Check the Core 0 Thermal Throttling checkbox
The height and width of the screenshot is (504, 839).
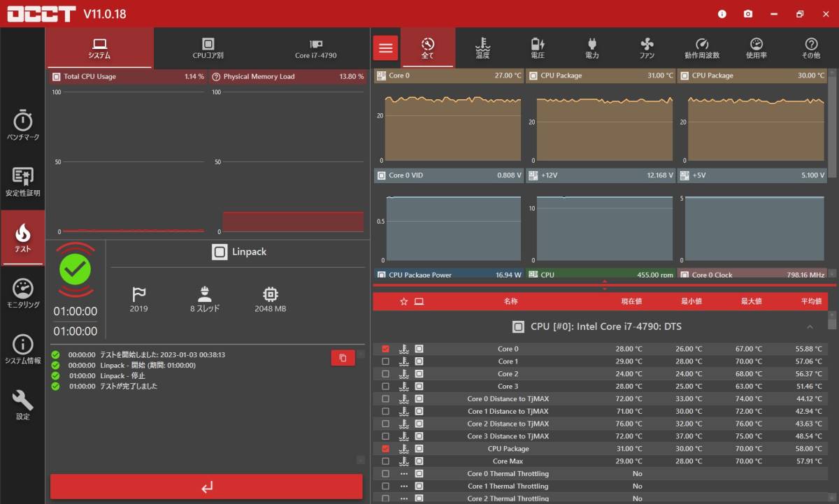click(x=385, y=474)
